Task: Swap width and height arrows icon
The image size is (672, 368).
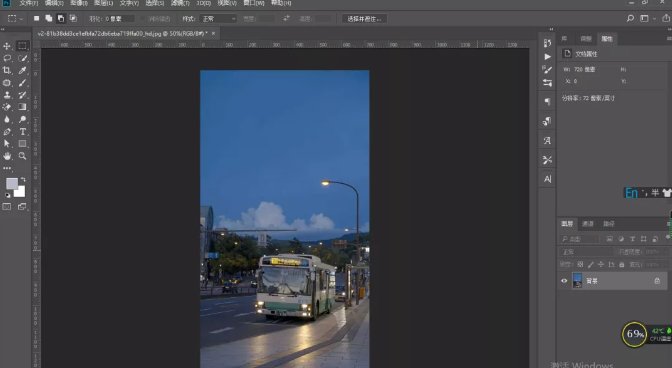Action: tap(286, 18)
